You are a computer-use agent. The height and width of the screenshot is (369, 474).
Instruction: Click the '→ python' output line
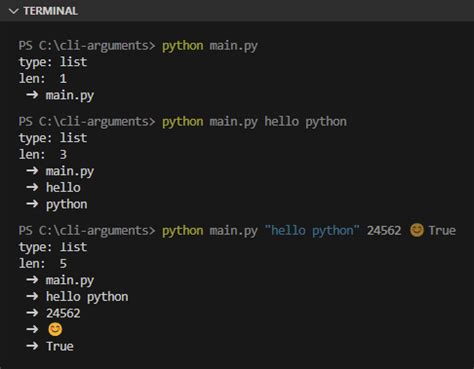(x=57, y=204)
